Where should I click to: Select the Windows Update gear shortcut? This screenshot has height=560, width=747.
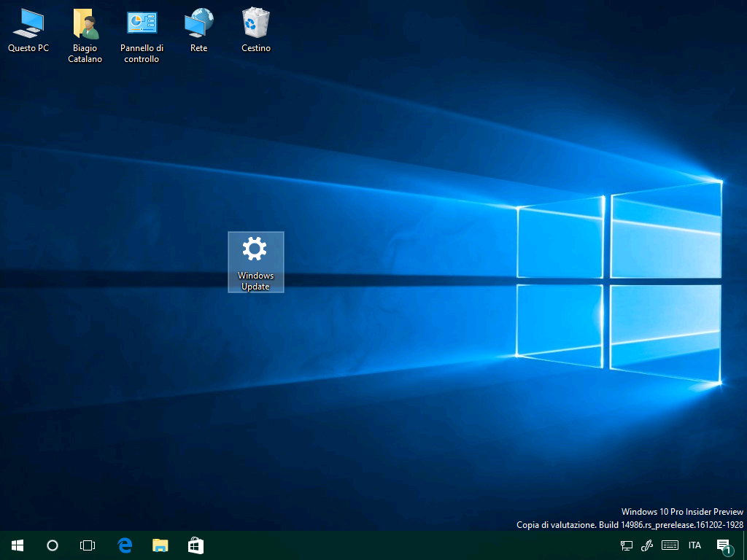coord(256,262)
